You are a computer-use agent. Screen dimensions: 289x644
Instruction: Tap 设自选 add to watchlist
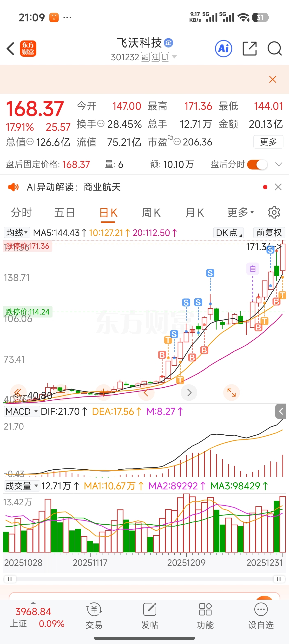coord(261,616)
